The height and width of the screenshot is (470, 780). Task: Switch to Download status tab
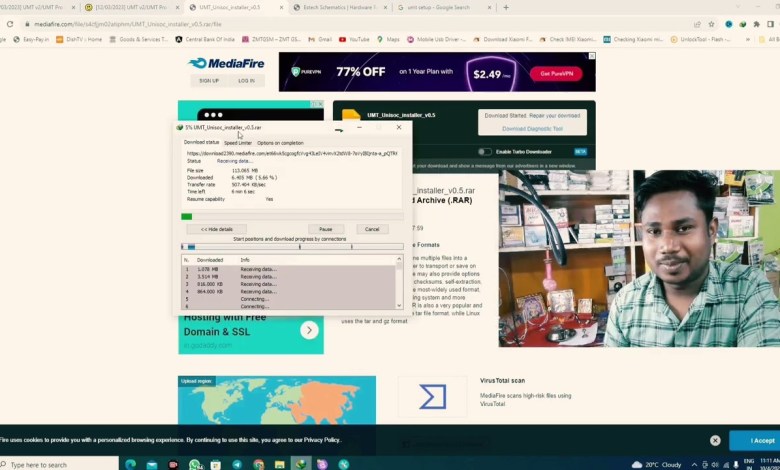201,142
